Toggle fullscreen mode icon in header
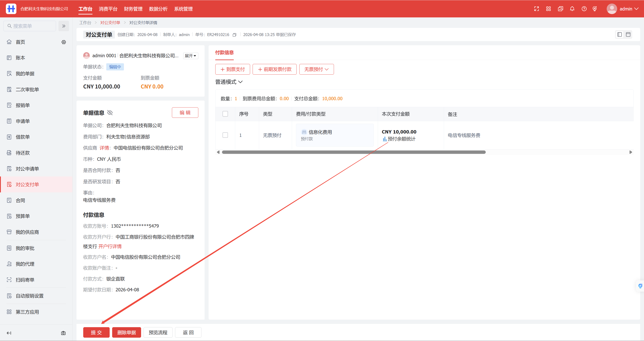 coord(536,9)
